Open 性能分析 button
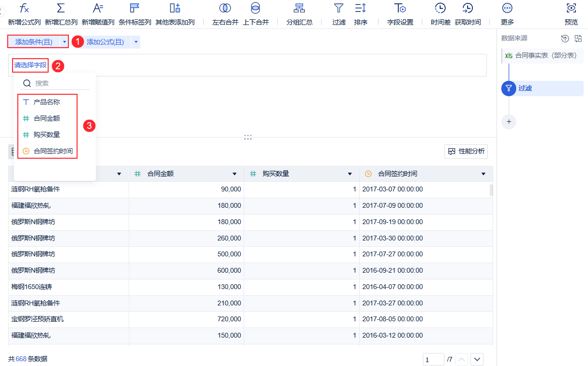This screenshot has width=588, height=366. [466, 151]
